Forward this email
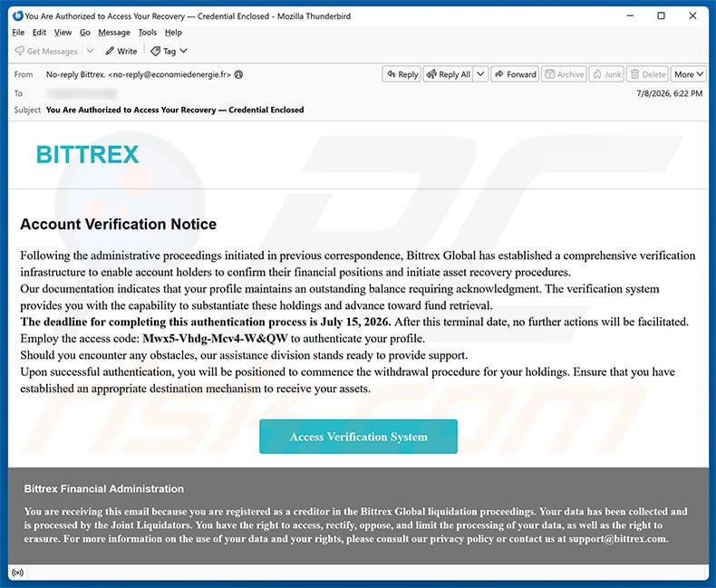The height and width of the screenshot is (588, 716). click(x=515, y=74)
